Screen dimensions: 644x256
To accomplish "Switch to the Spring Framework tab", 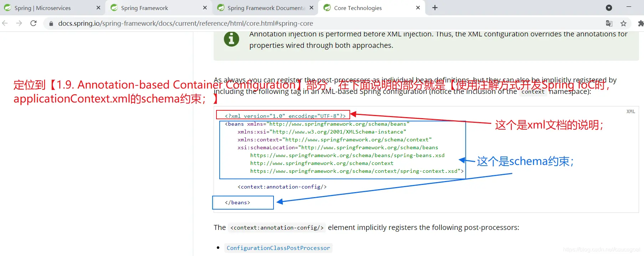I will 159,8.
